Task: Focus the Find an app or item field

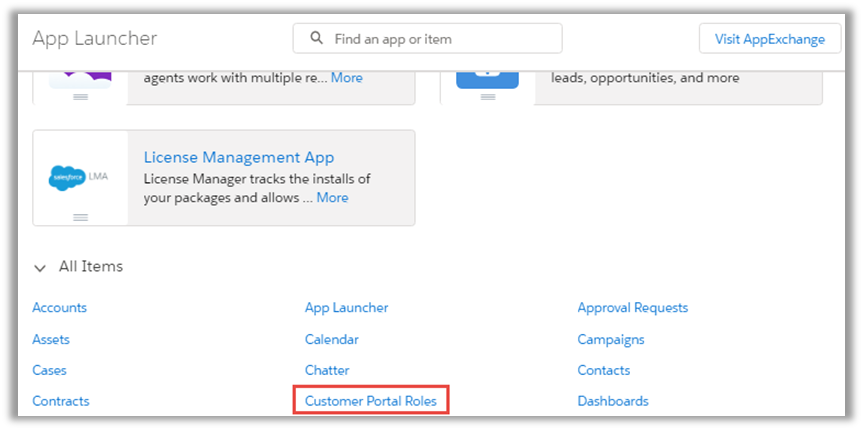Action: (440, 39)
